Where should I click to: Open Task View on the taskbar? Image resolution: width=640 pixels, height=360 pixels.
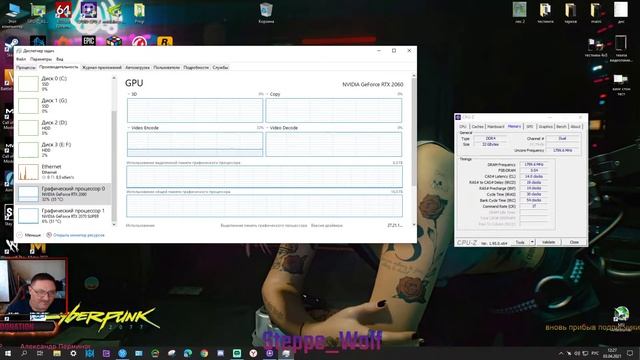pyautogui.click(x=40, y=353)
